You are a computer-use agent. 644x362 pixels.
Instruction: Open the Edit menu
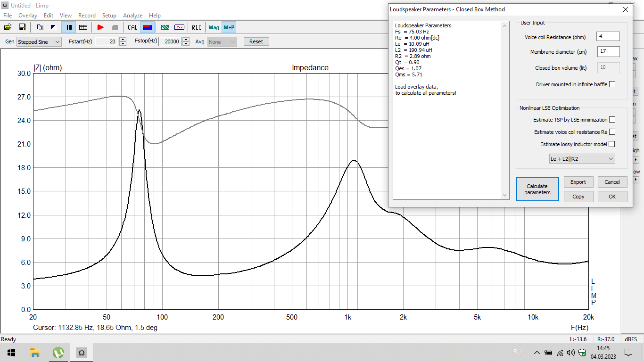[x=49, y=16]
